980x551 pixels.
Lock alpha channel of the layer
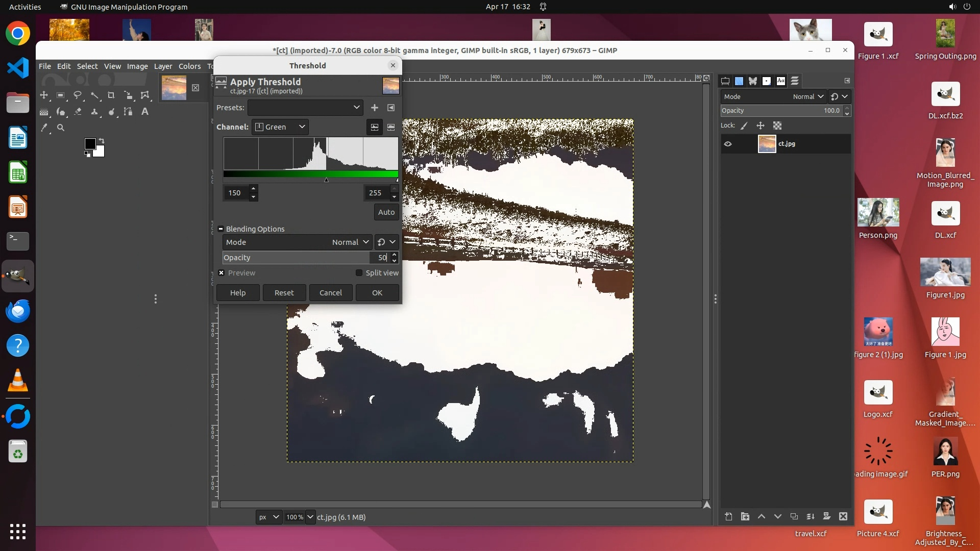tap(777, 126)
